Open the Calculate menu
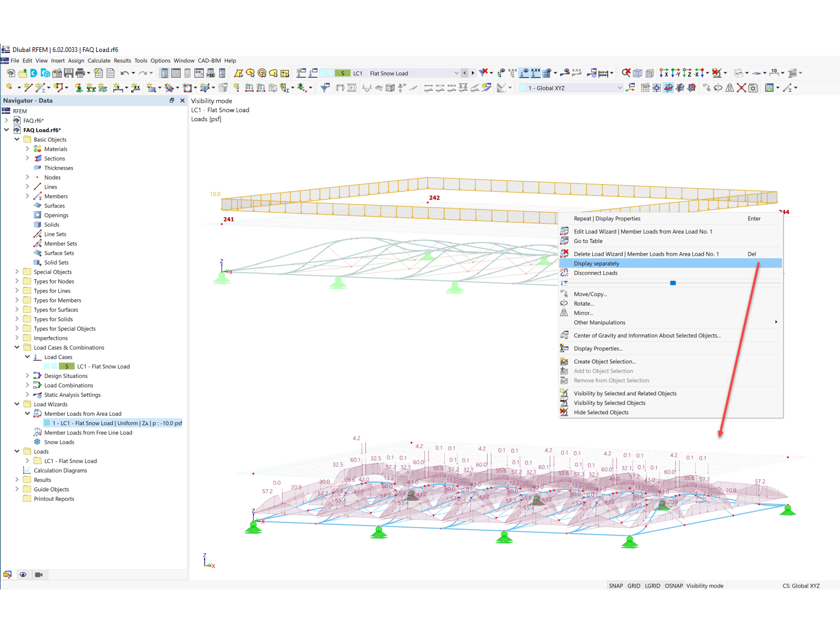840x630 pixels. (x=99, y=60)
